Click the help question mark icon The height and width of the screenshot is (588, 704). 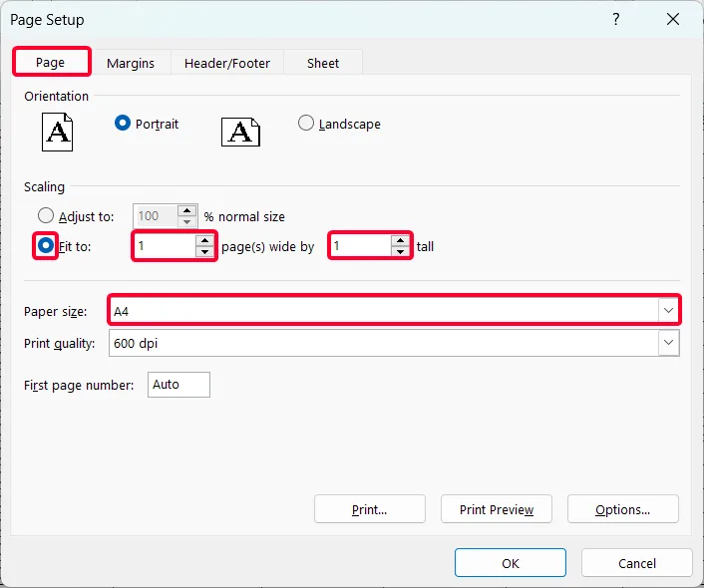point(616,19)
